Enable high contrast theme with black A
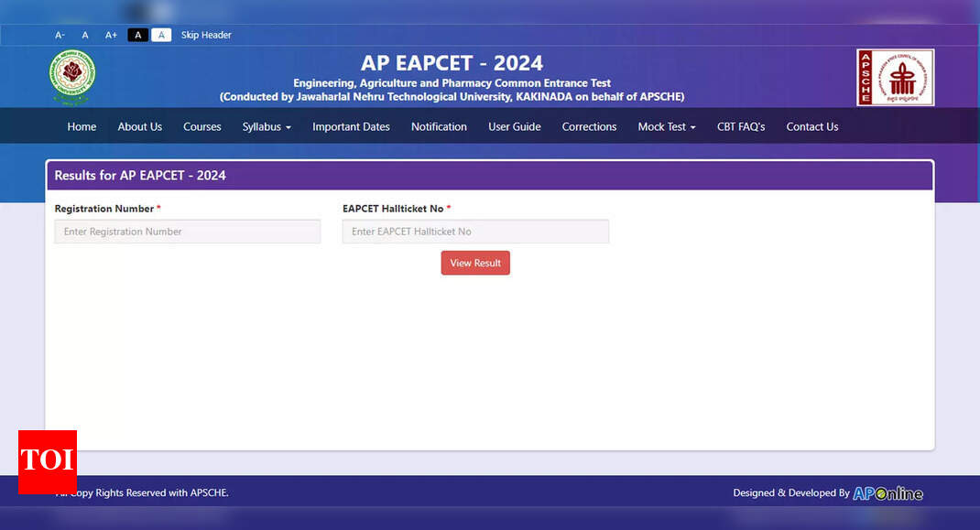The width and height of the screenshot is (980, 530). click(137, 35)
